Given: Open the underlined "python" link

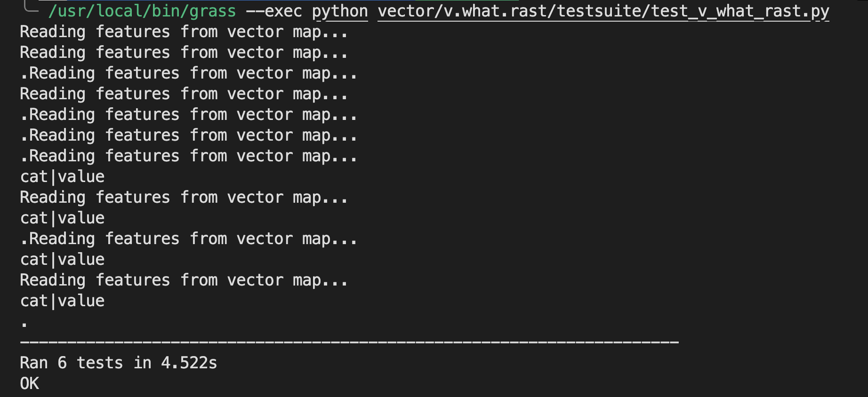Looking at the screenshot, I should pyautogui.click(x=340, y=11).
